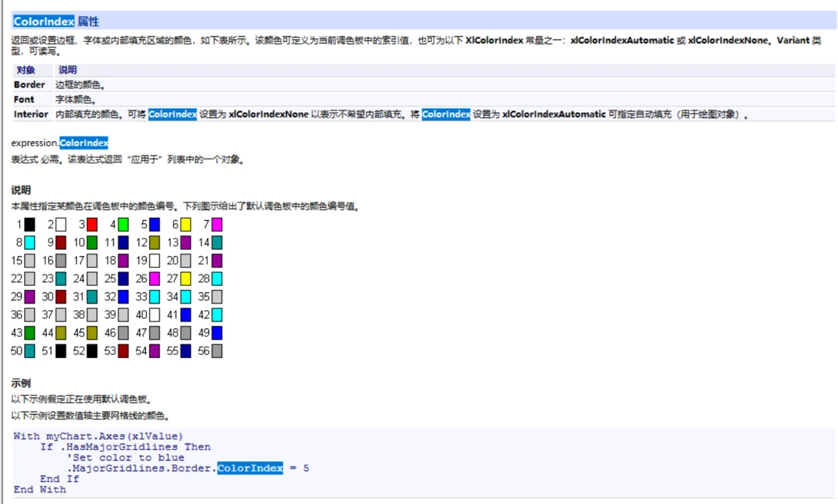
Task: Click the gray swatch numbered 16
Action: pos(61,260)
